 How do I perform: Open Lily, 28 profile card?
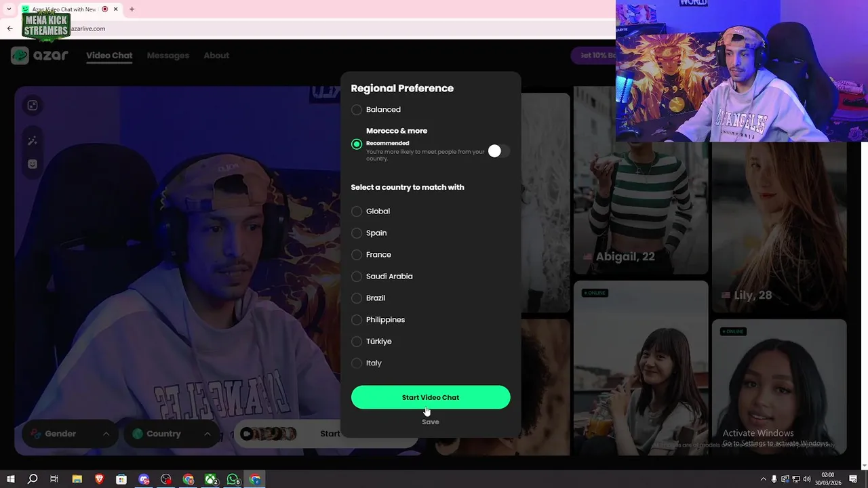[x=779, y=227]
